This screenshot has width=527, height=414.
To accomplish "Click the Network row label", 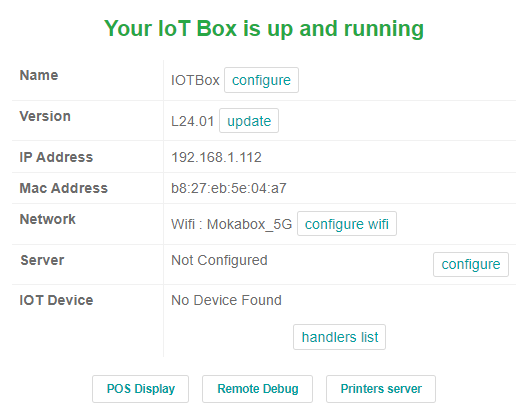I will click(x=48, y=219).
